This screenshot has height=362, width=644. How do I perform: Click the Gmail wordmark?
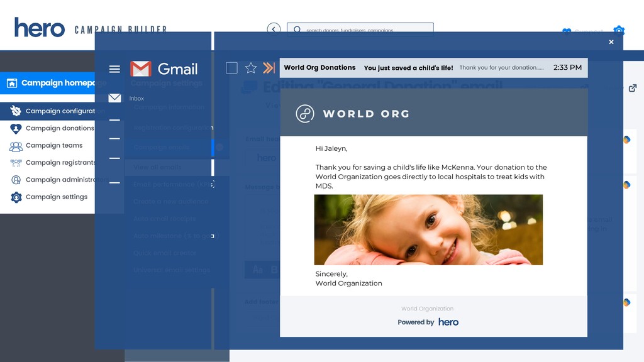pos(177,69)
